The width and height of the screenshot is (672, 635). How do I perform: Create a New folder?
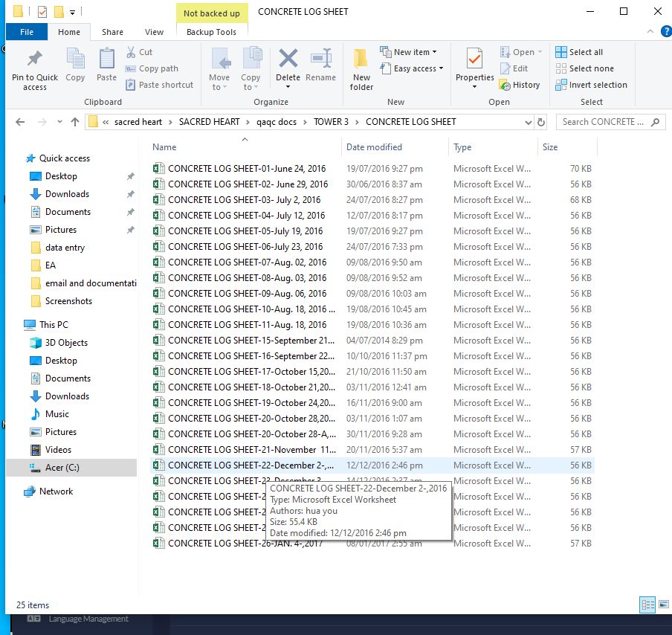tap(362, 69)
